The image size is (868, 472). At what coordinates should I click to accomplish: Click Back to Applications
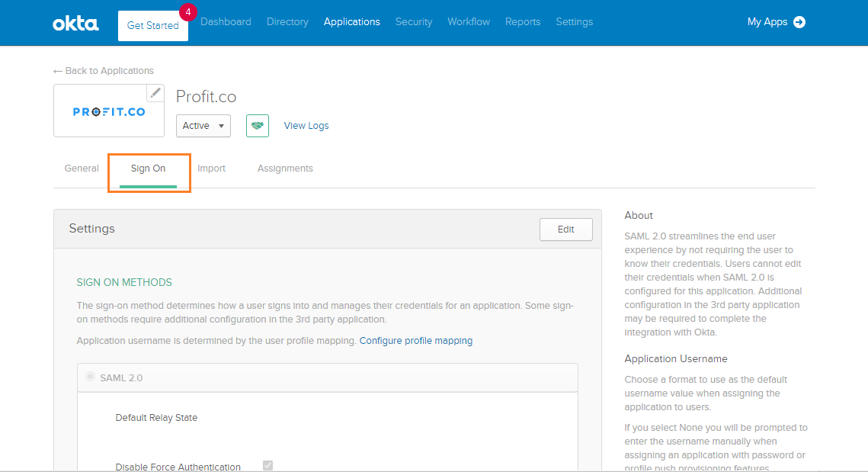[x=103, y=70]
